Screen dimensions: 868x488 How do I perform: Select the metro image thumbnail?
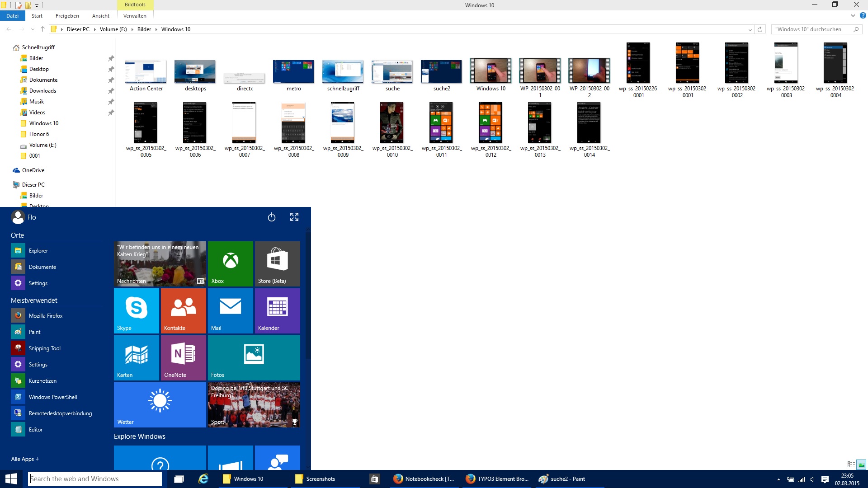point(294,76)
